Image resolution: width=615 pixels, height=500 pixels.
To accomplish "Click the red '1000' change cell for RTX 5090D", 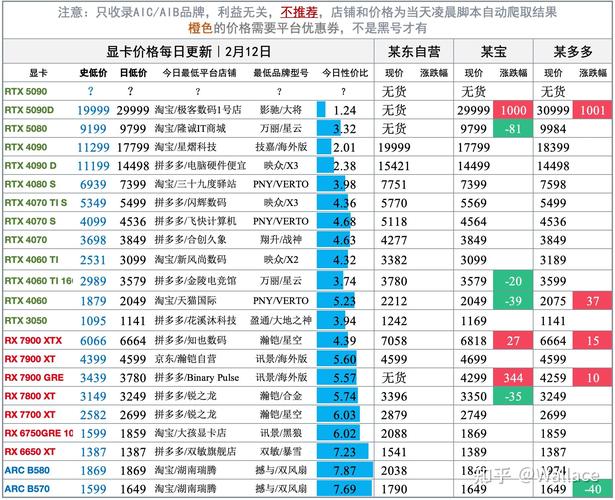I will click(x=513, y=110).
